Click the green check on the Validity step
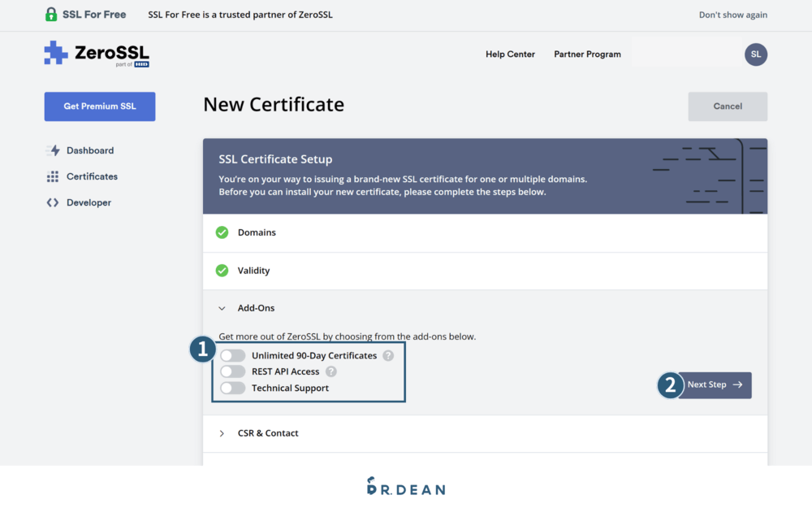Viewport: 812px width, 508px height. point(222,270)
